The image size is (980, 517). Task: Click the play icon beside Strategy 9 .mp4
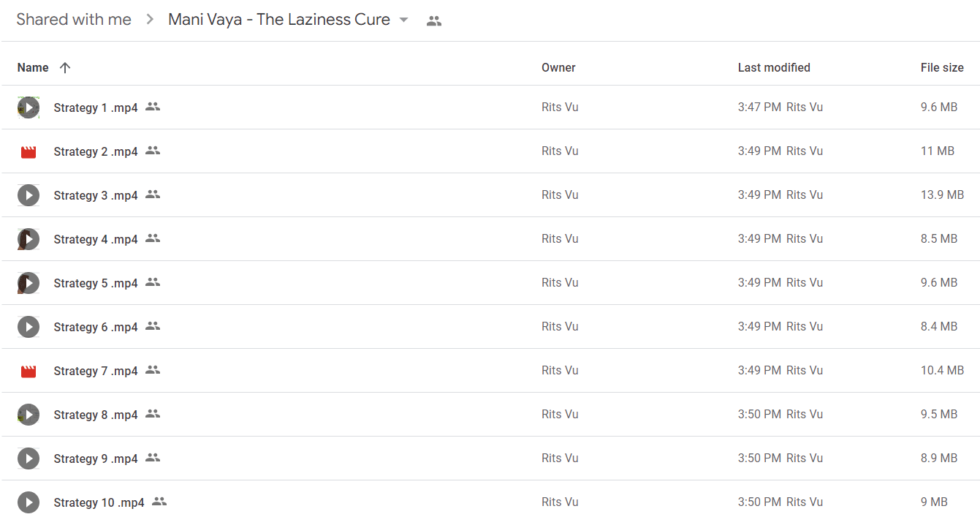[x=29, y=458]
